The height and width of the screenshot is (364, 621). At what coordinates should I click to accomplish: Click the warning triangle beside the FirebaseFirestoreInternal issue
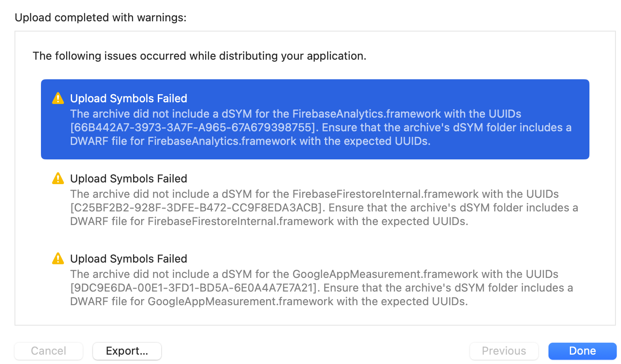tap(58, 179)
